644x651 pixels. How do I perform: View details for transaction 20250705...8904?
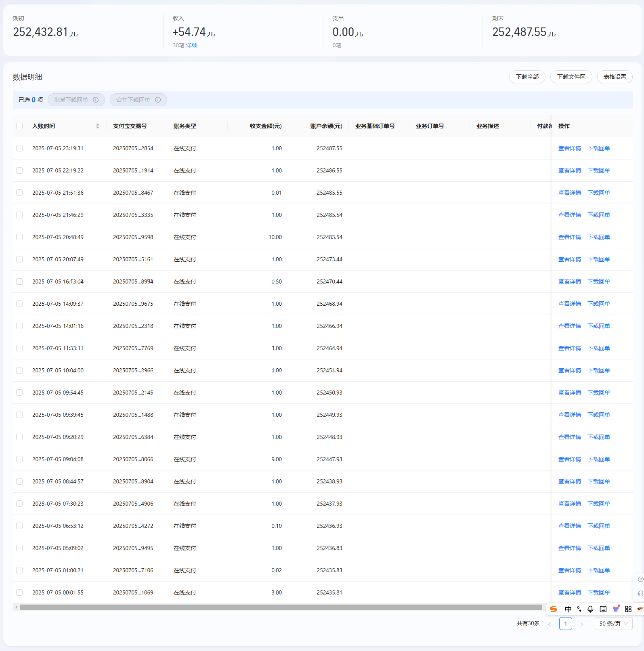tap(570, 481)
